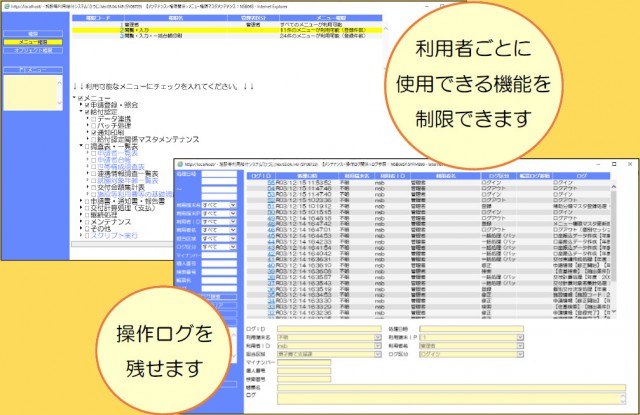
Task: Collapse the 給付認定 tree node
Action: 81,112
